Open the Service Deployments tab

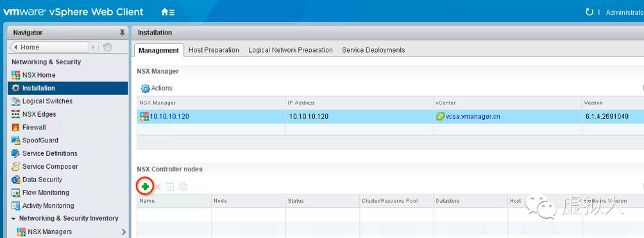pos(373,50)
